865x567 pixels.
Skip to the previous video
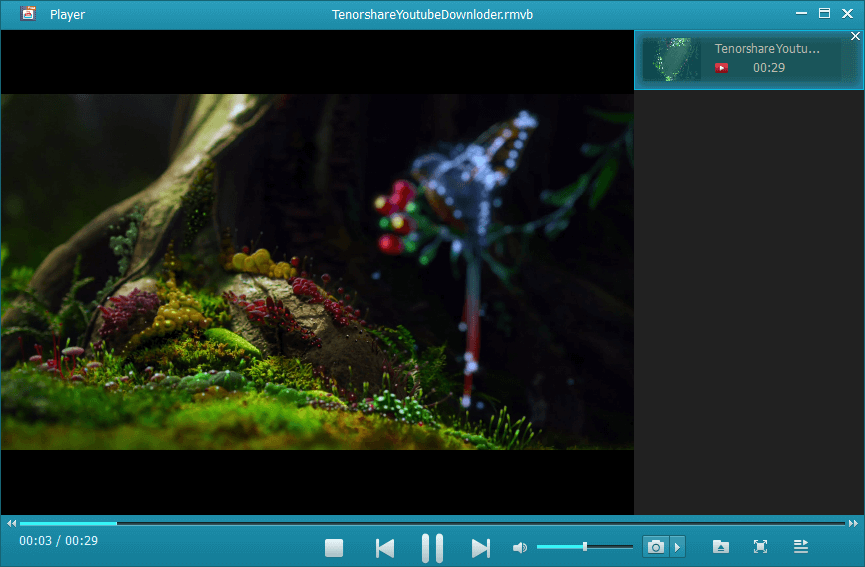(385, 548)
